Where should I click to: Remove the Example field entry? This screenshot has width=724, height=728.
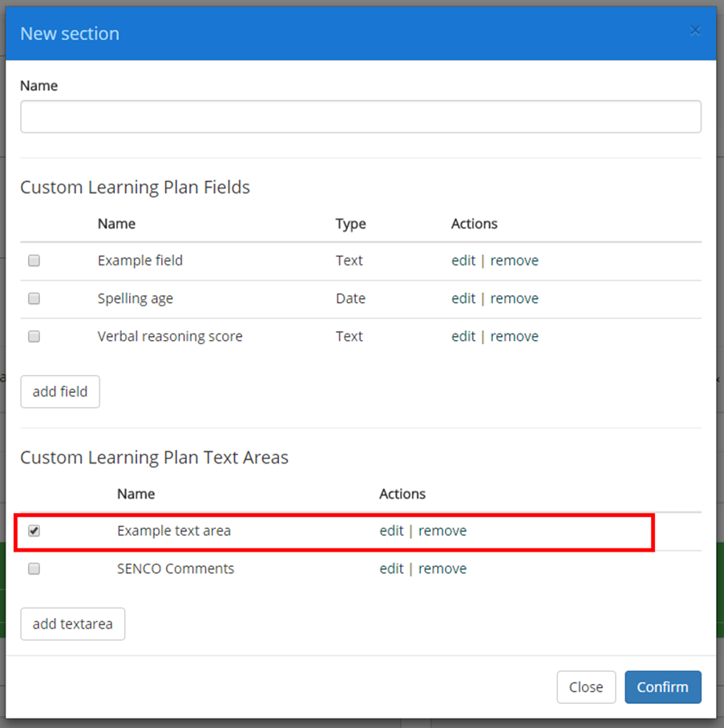click(x=514, y=261)
